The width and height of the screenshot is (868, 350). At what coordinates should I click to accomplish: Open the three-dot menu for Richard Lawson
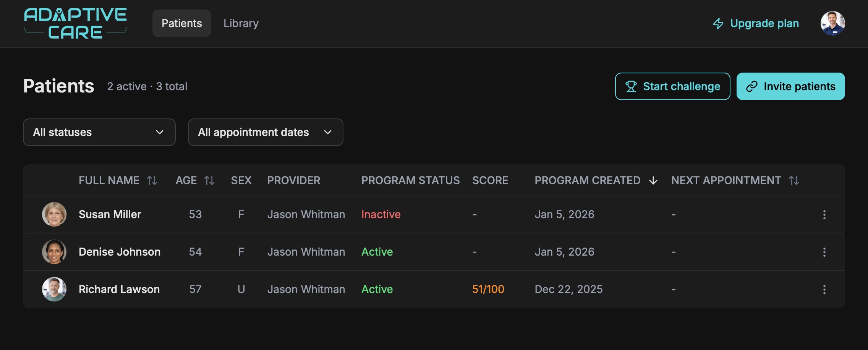pyautogui.click(x=824, y=289)
